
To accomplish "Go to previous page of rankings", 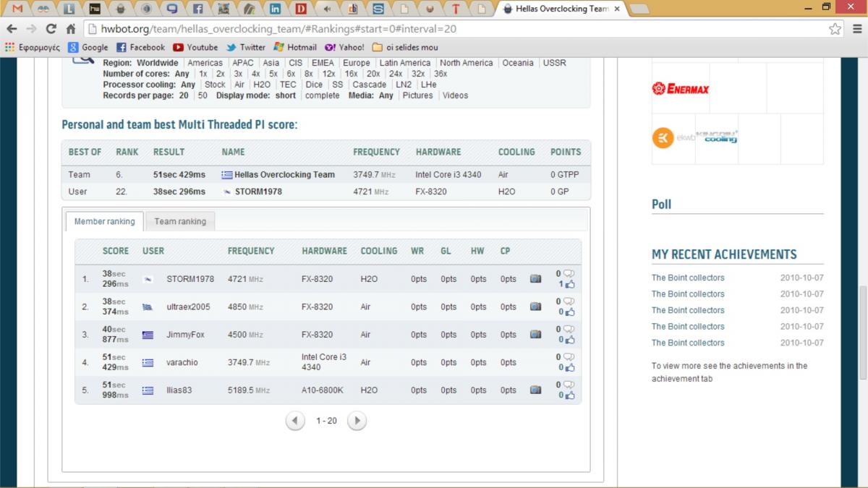I will point(295,420).
